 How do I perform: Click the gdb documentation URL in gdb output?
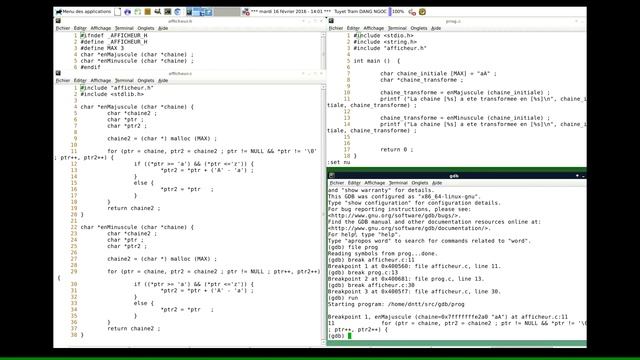point(410,228)
